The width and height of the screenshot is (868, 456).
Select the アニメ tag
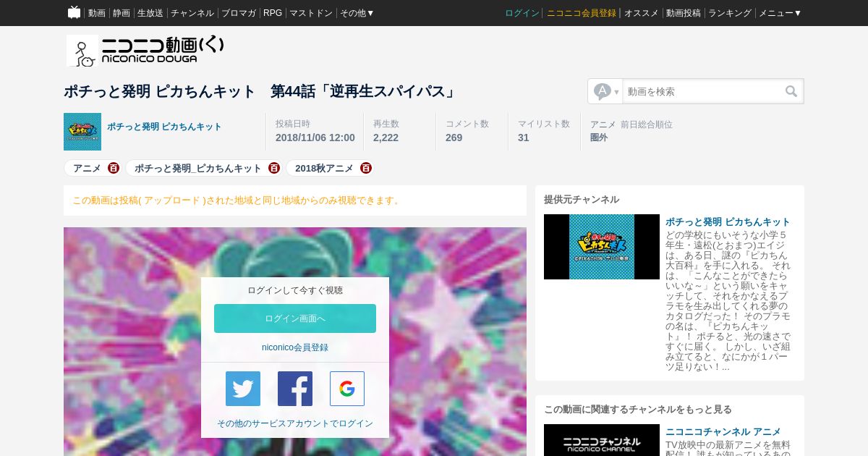pos(88,168)
